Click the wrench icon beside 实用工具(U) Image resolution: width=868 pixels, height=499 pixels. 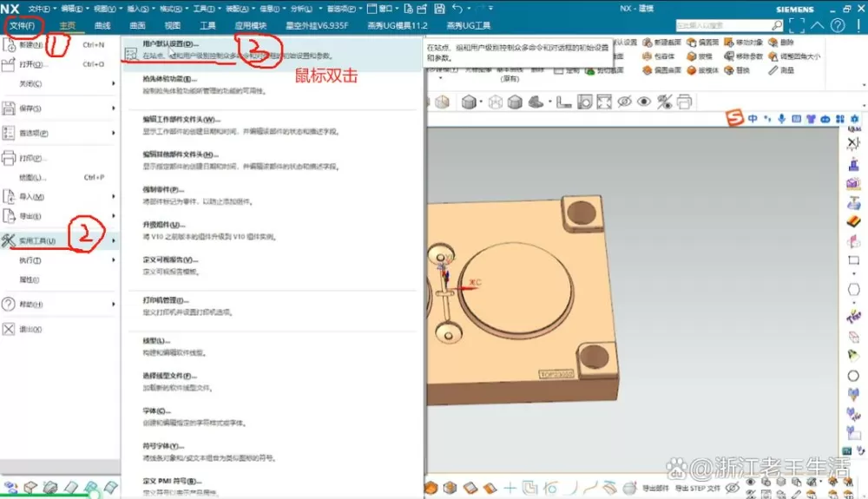point(9,240)
